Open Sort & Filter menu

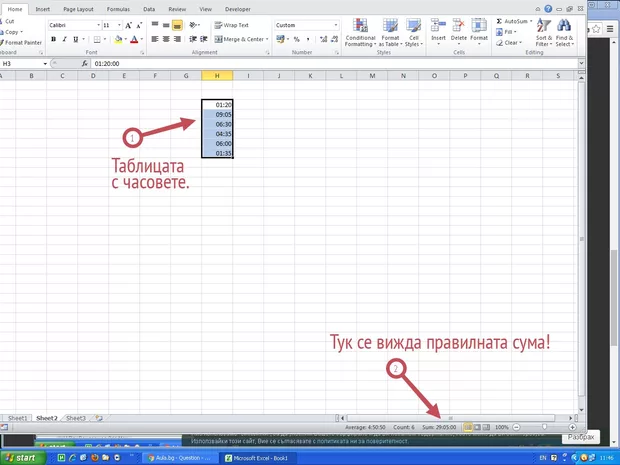(x=544, y=32)
